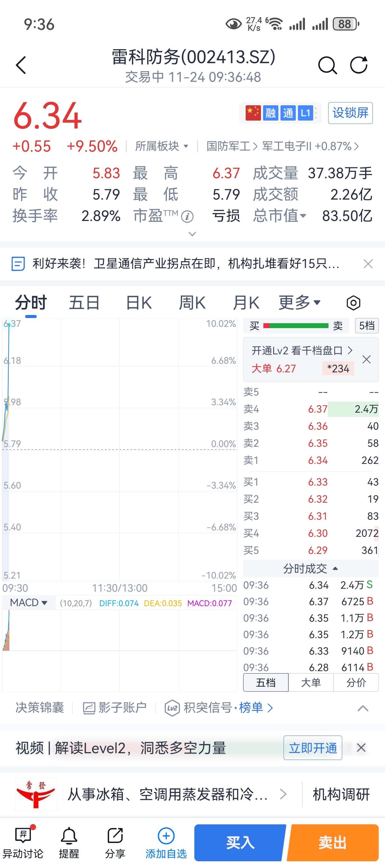The image size is (385, 868).
Task: Close the Level2 video banner
Action: (361, 748)
